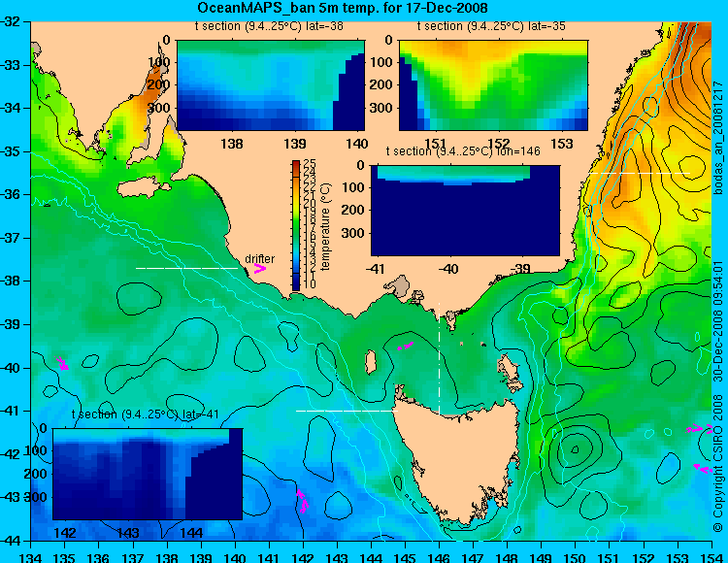Click the "drifter" text label
The image size is (728, 563).
tap(259, 258)
